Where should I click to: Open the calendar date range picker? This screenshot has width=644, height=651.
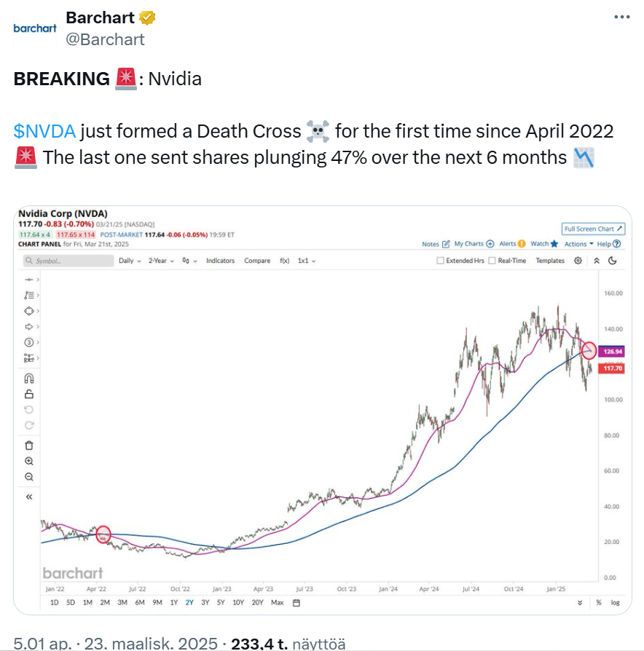(297, 603)
